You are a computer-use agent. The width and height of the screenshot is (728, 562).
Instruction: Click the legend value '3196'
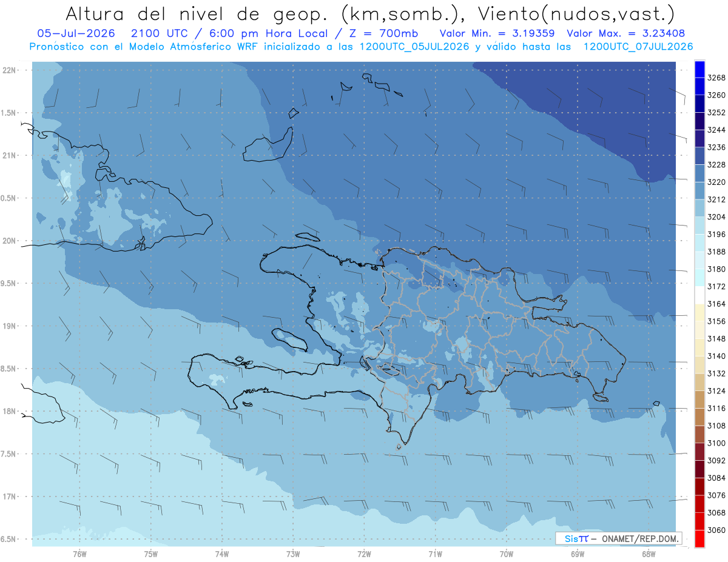(x=716, y=234)
